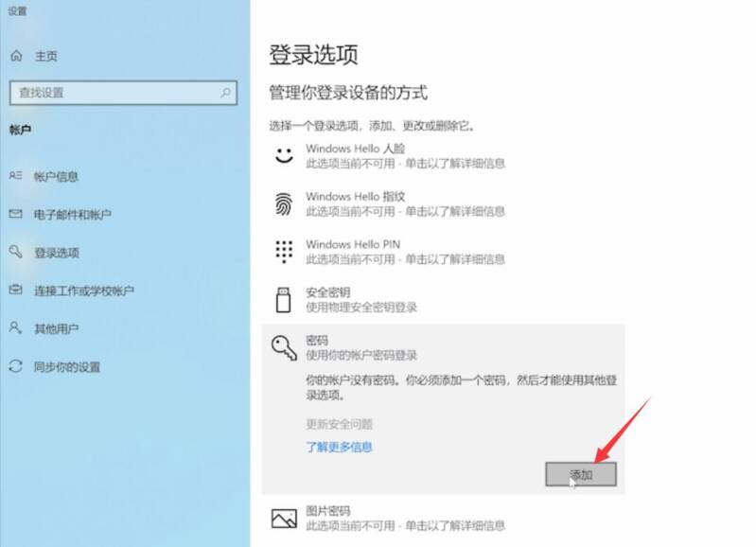This screenshot has width=756, height=547.
Task: Click the key icon beside 登录选项 in sidebar
Action: 15,252
